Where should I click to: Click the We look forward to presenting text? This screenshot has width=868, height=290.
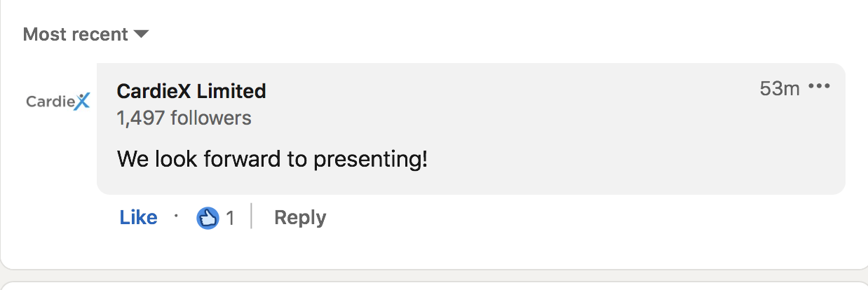point(272,159)
